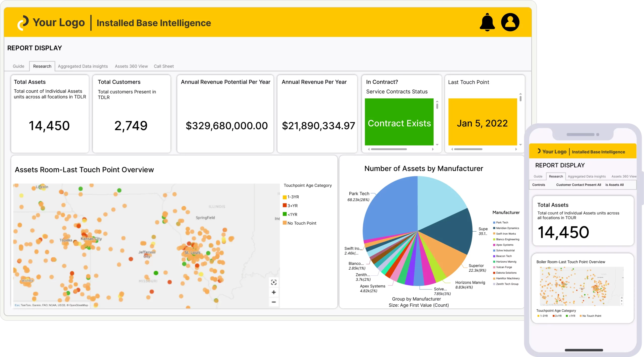Click the map fit-to-extent icon
The image size is (644, 357).
click(274, 282)
